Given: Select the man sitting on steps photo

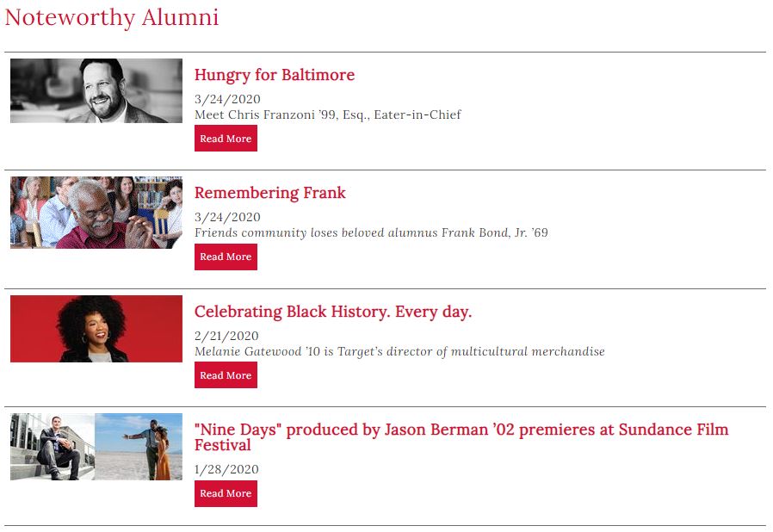Looking at the screenshot, I should coord(53,447).
